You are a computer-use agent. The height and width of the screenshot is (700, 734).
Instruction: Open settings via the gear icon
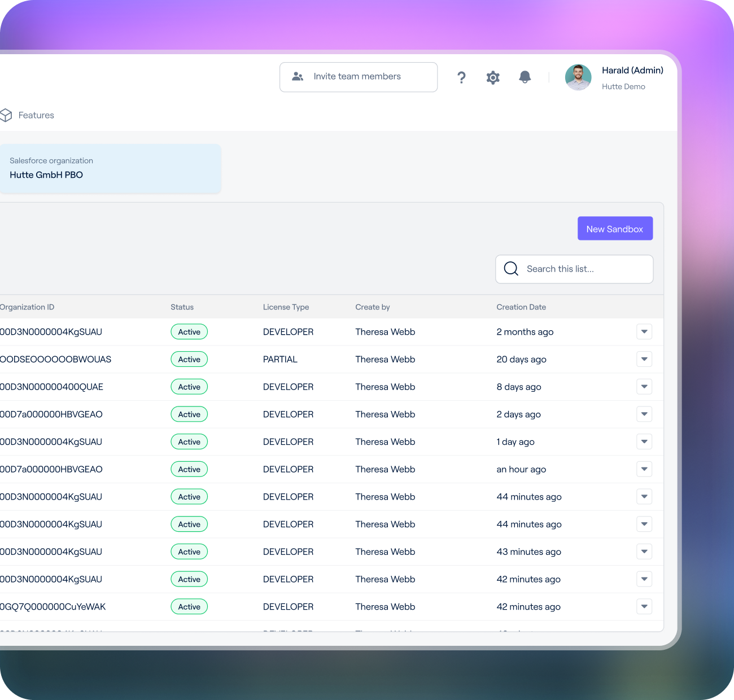click(493, 77)
